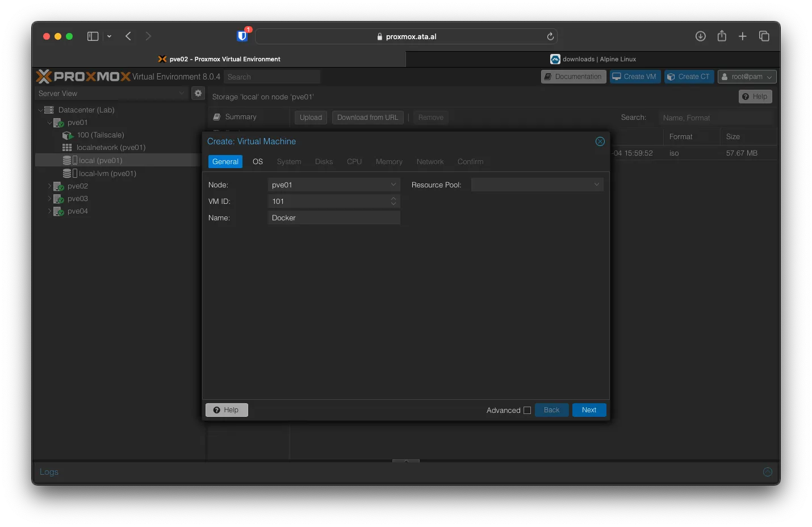Viewport: 812px width, 527px height.
Task: Click the localnetwork grid icon
Action: click(x=67, y=148)
